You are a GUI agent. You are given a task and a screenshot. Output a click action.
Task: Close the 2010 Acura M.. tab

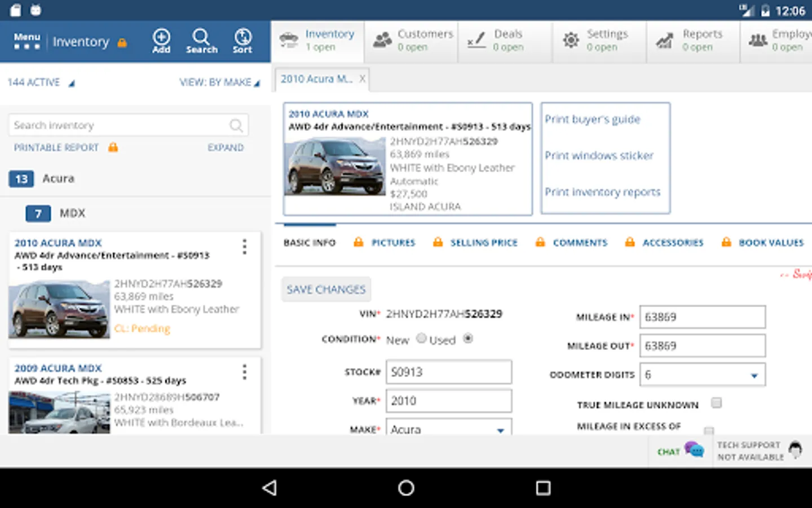(363, 79)
